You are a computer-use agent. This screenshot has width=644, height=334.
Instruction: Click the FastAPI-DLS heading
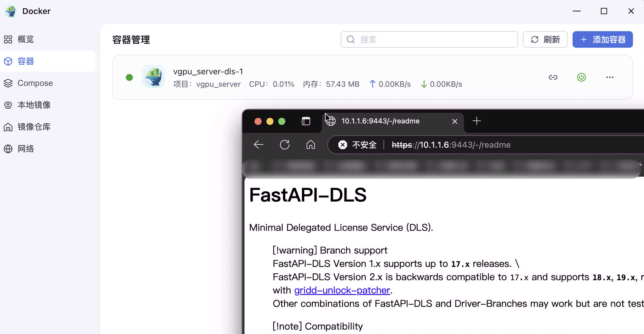[308, 195]
